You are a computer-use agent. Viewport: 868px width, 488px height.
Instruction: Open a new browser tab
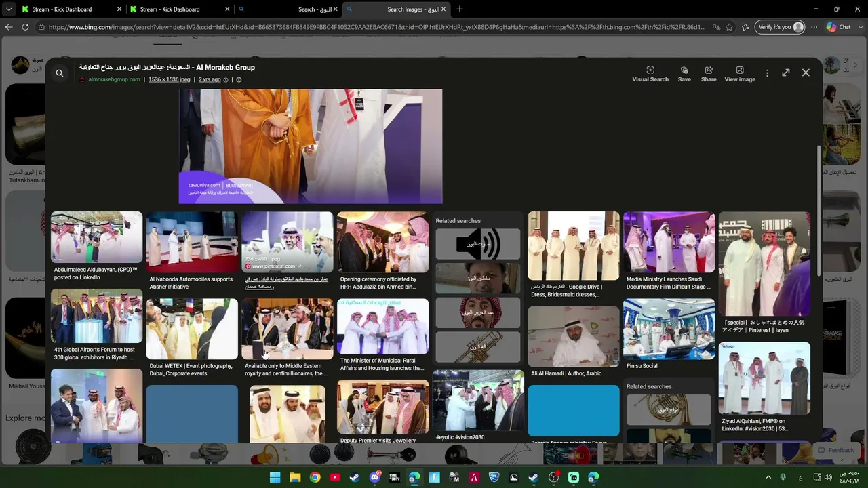click(x=460, y=9)
